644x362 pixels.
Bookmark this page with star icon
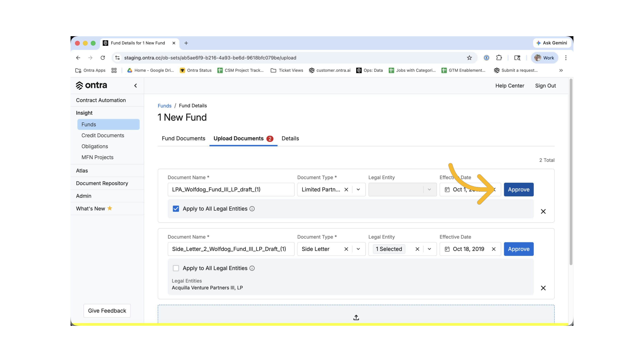pos(469,58)
